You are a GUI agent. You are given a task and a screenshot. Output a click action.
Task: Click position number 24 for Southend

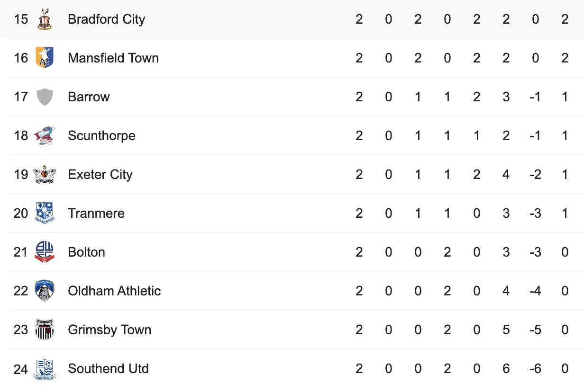click(21, 369)
